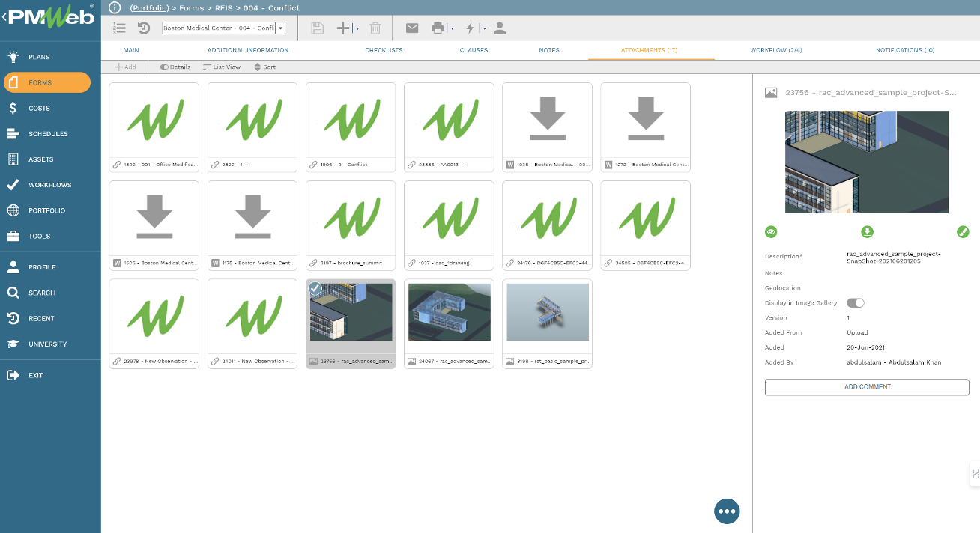Select the 1038 Boston Medical document
Screen dimensions: 980x533
coord(547,127)
